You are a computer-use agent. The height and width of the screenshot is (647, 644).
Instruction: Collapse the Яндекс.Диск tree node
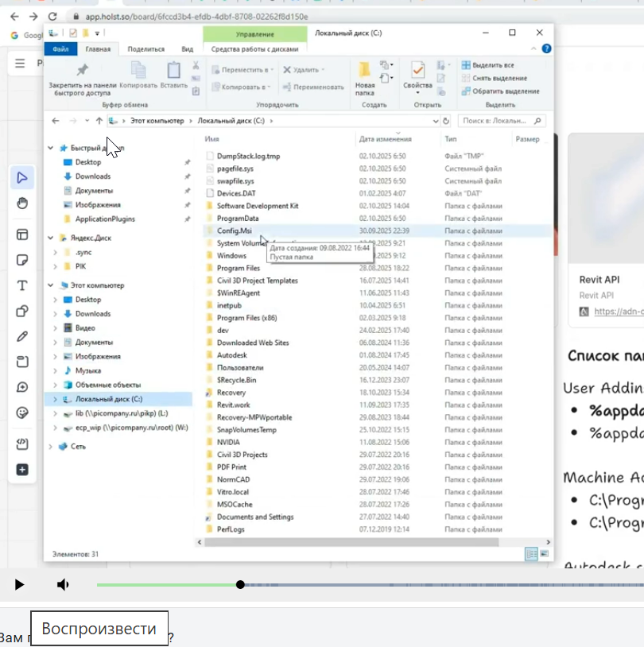[x=50, y=238]
